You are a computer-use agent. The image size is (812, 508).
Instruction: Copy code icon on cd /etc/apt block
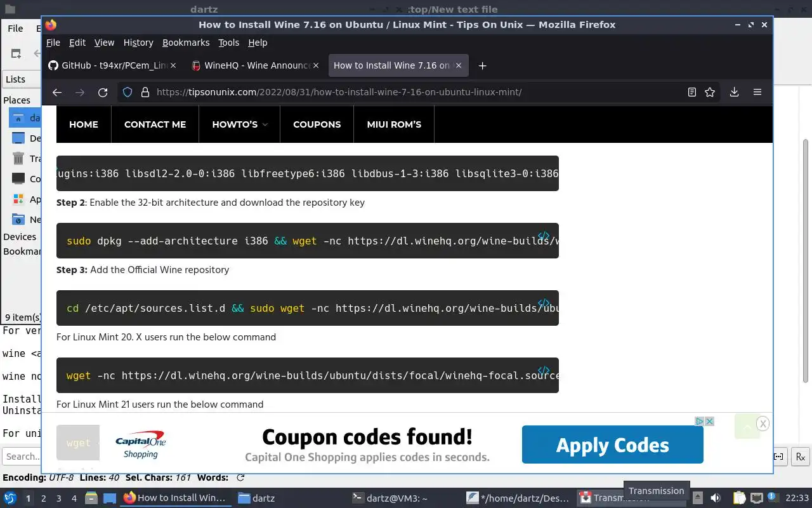[x=544, y=304]
